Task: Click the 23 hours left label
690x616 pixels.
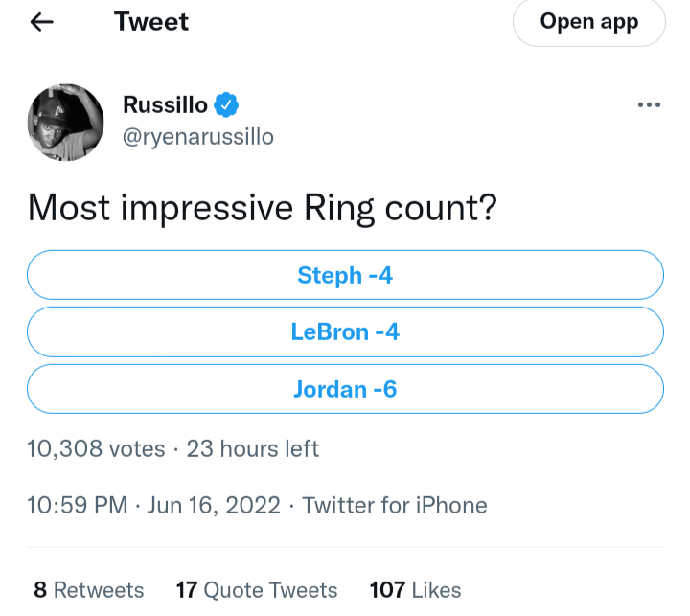Action: click(x=253, y=448)
